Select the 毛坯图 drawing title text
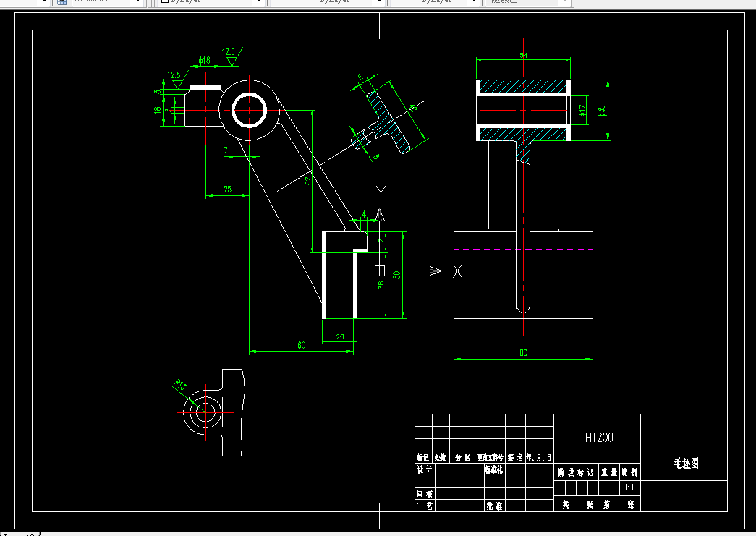Viewport: 756px width, 536px height. [686, 464]
